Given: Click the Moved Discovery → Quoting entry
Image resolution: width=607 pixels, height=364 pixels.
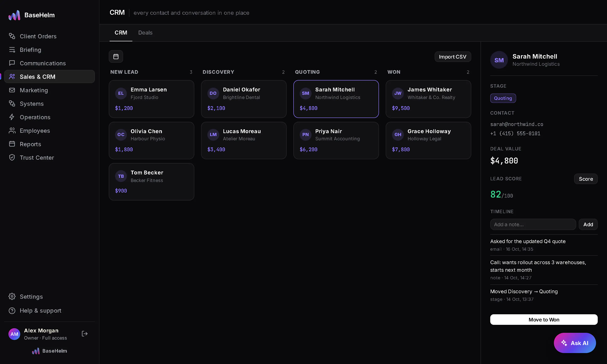Looking at the screenshot, I should coord(544,295).
